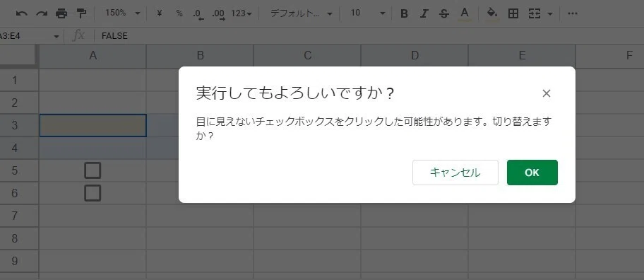Open the three-dot More toolbar options
This screenshot has height=280, width=644.
(572, 13)
